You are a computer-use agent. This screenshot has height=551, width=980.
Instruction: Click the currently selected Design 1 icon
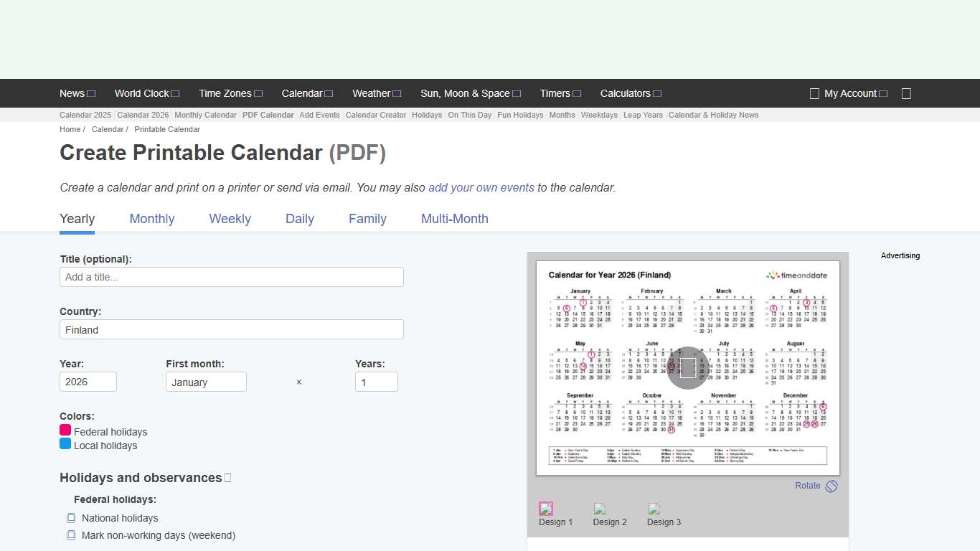[545, 509]
